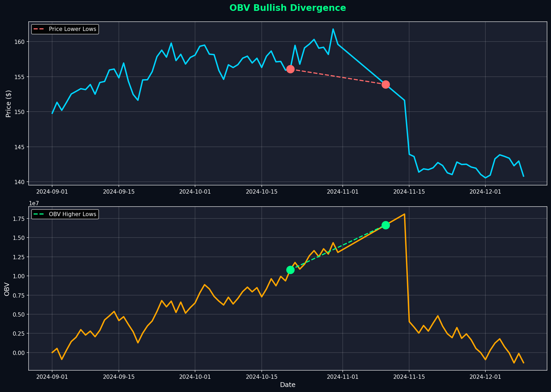551x392 pixels.
Task: Click the highest peak of the OBV line
Action: coord(404,214)
